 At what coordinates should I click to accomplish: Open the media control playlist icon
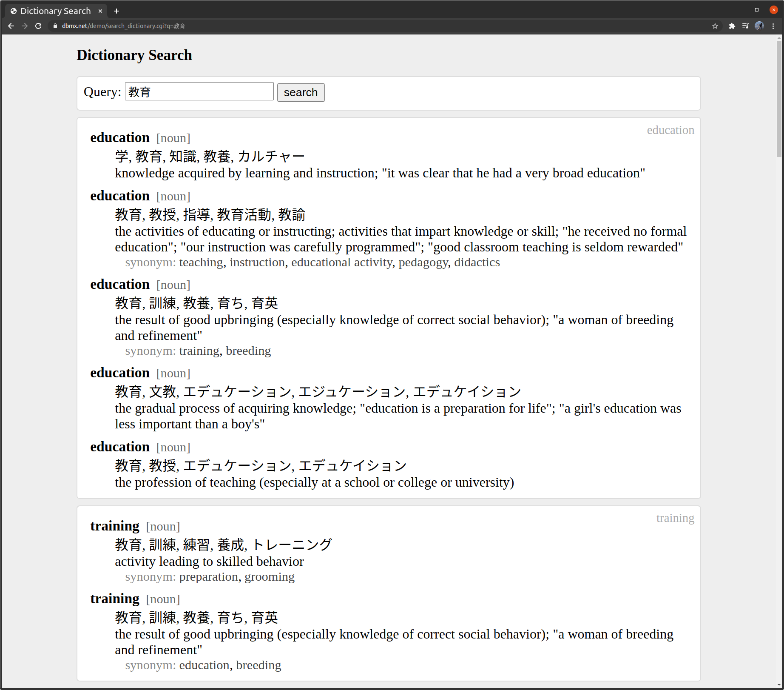click(745, 26)
